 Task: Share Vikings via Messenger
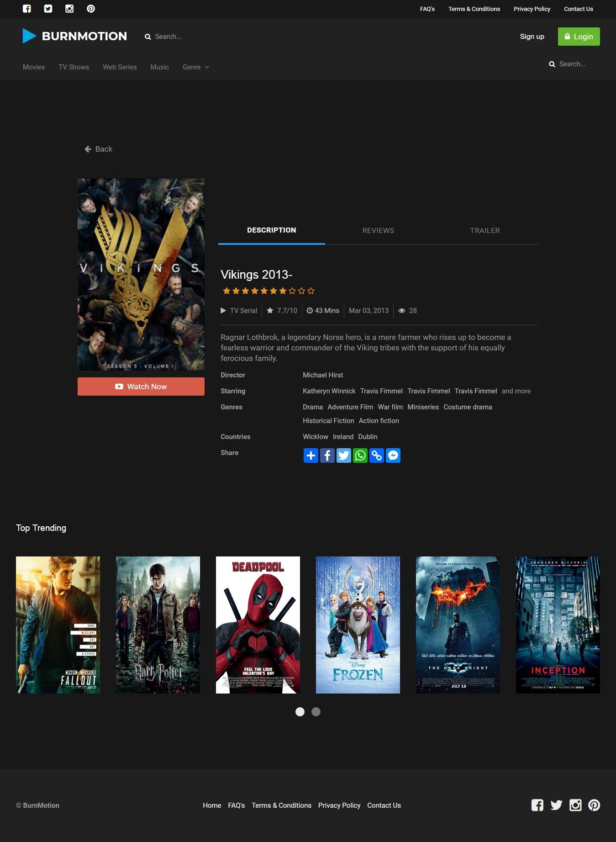click(x=393, y=455)
